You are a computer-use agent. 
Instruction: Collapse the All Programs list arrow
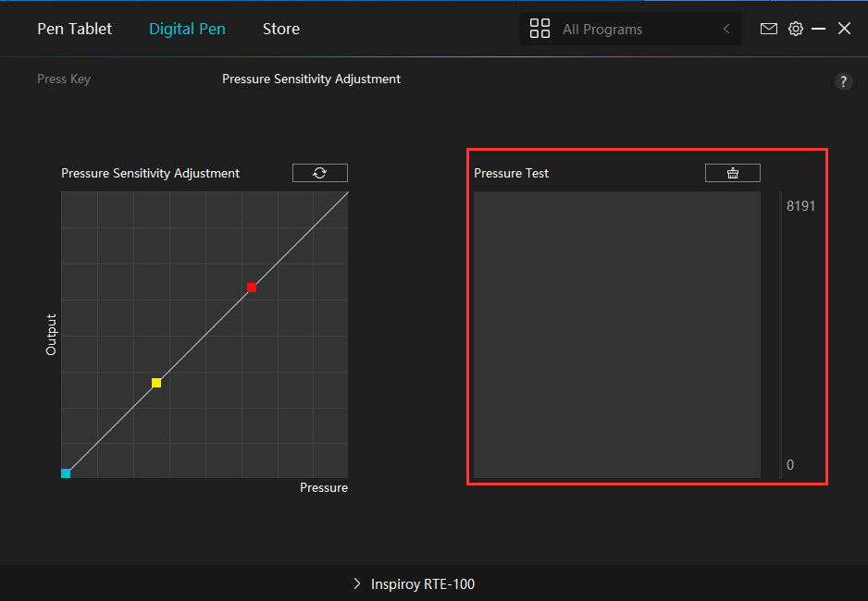726,29
